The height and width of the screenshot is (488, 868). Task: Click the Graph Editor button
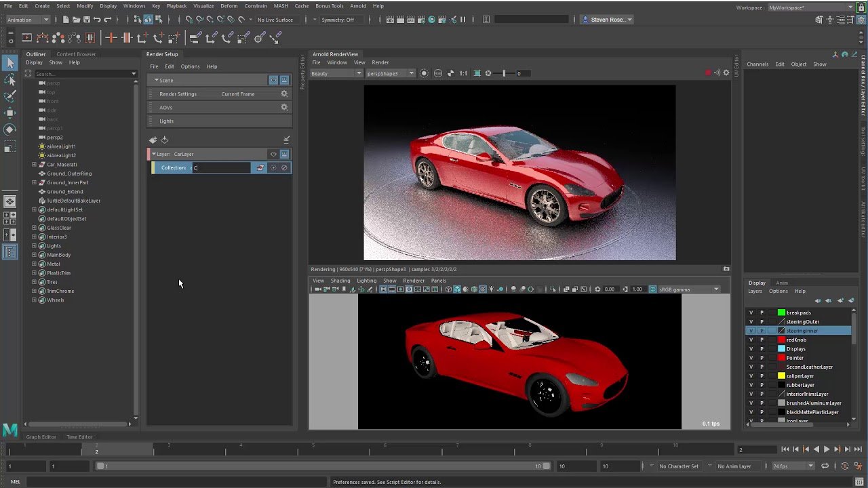click(x=41, y=436)
